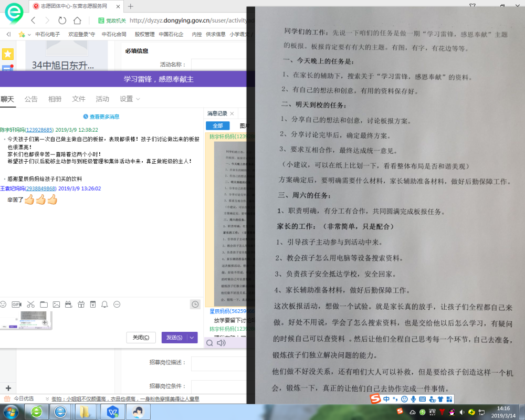Viewport: 525px width, 420px height.
Task: Open the 相册 tab
Action: tap(55, 99)
